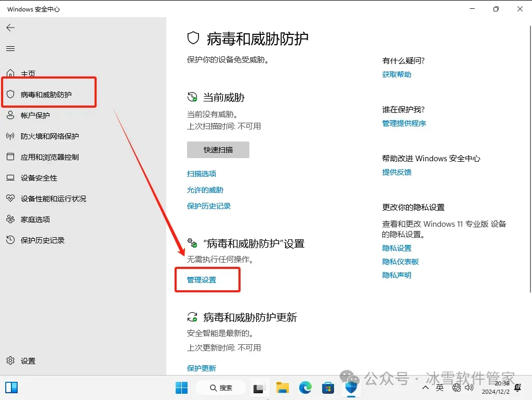Click 保护更新 link

[202, 368]
